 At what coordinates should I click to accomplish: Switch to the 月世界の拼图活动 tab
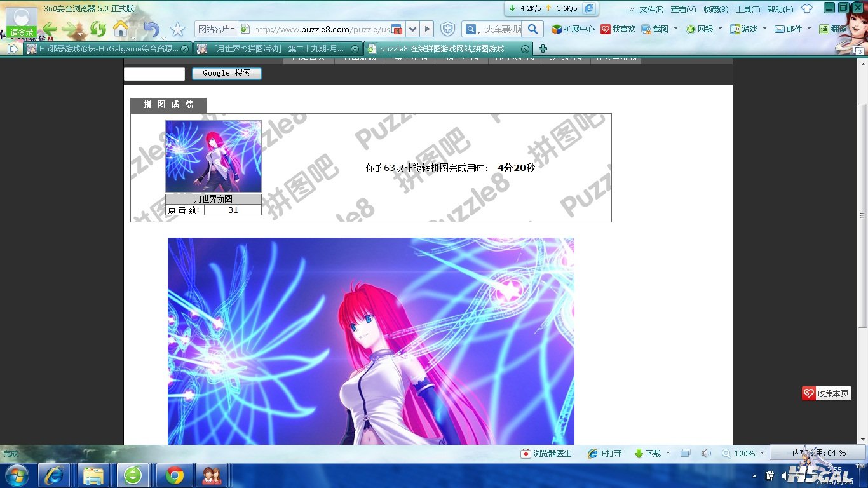coord(278,48)
